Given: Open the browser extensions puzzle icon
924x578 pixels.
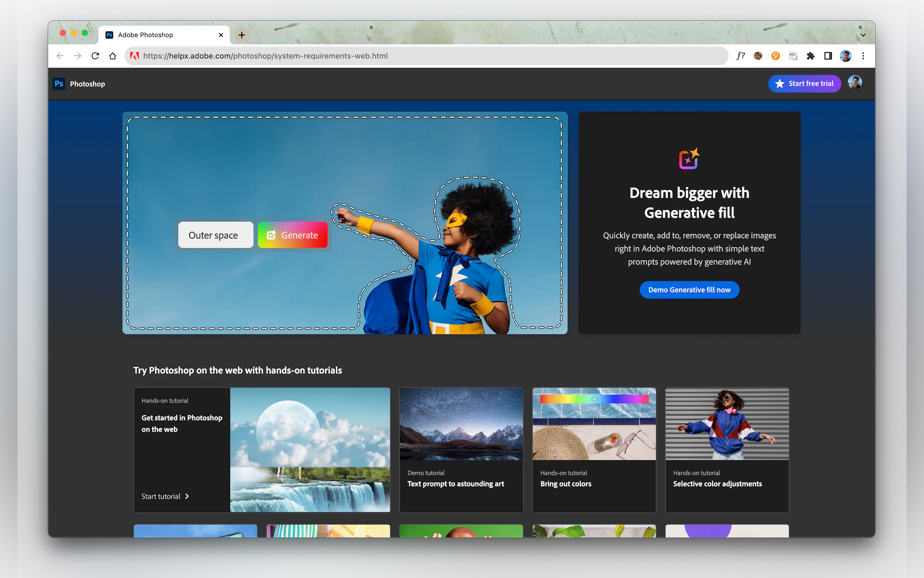Looking at the screenshot, I should (811, 56).
